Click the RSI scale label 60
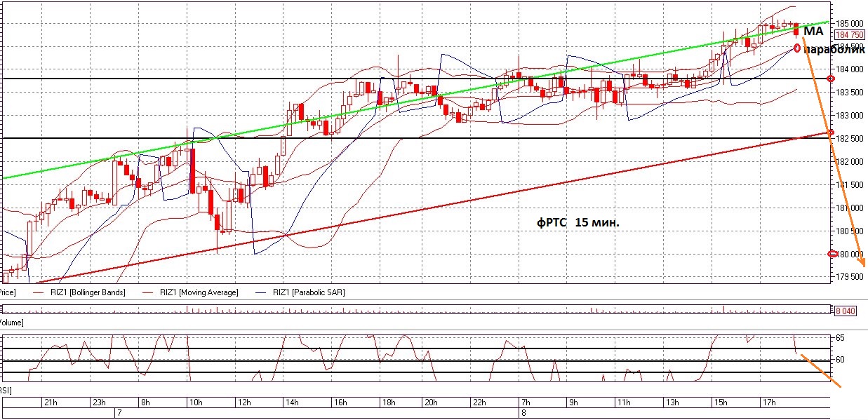The height and width of the screenshot is (420, 868). [841, 360]
